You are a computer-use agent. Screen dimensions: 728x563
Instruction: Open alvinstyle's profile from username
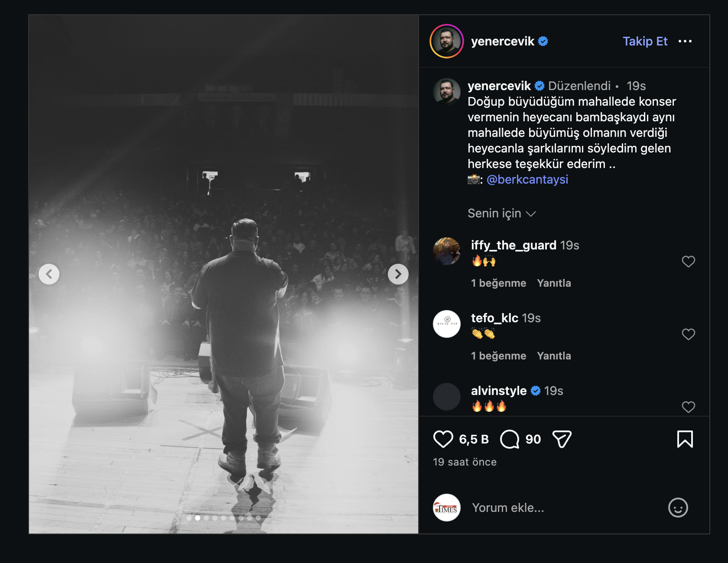coord(498,391)
